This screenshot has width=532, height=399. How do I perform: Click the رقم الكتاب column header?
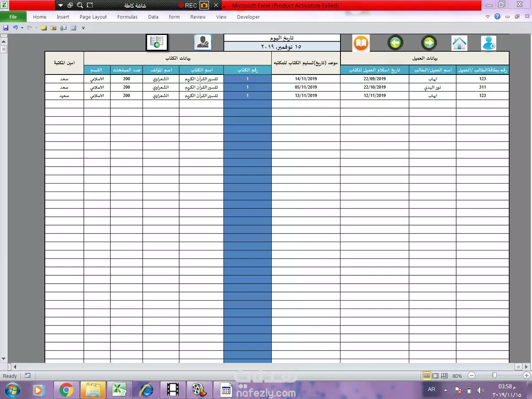point(247,70)
